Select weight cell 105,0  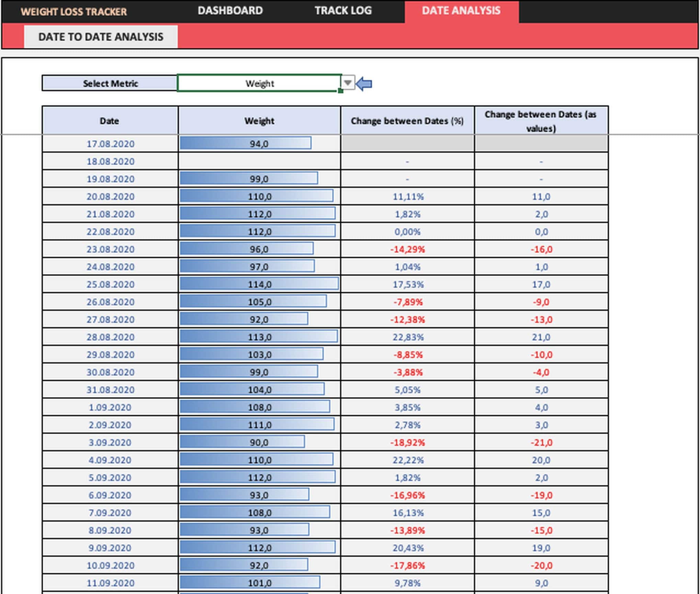coord(259,302)
